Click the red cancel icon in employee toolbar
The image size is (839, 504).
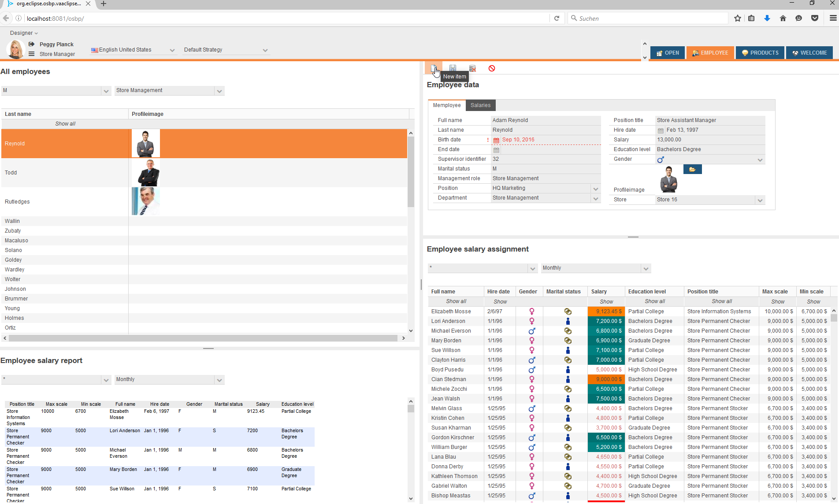(492, 68)
